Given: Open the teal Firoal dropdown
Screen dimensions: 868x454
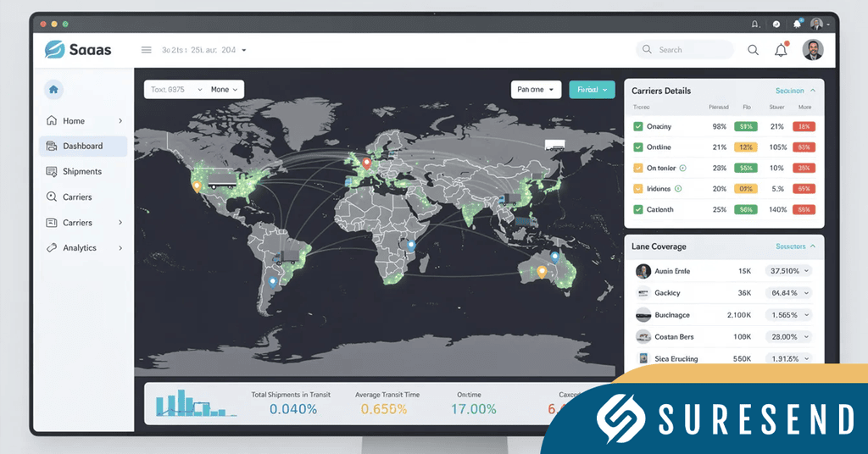Looking at the screenshot, I should [x=592, y=90].
